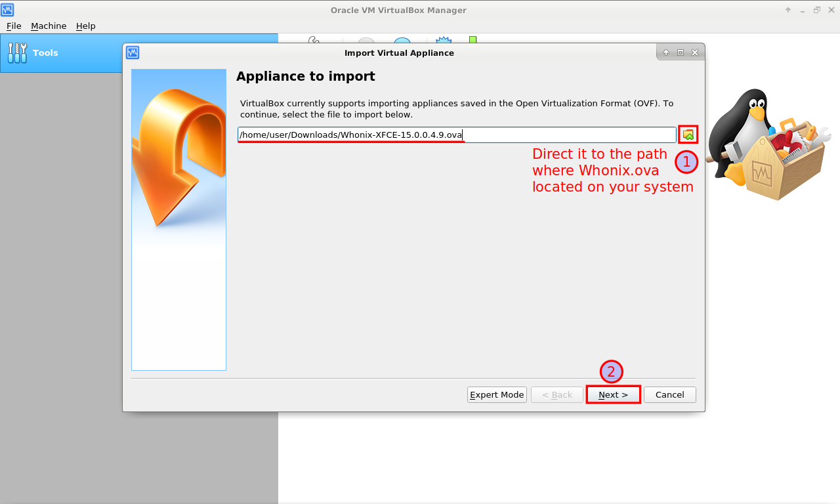The image size is (840, 504).
Task: Click the folder browse icon beside path field
Action: (688, 135)
